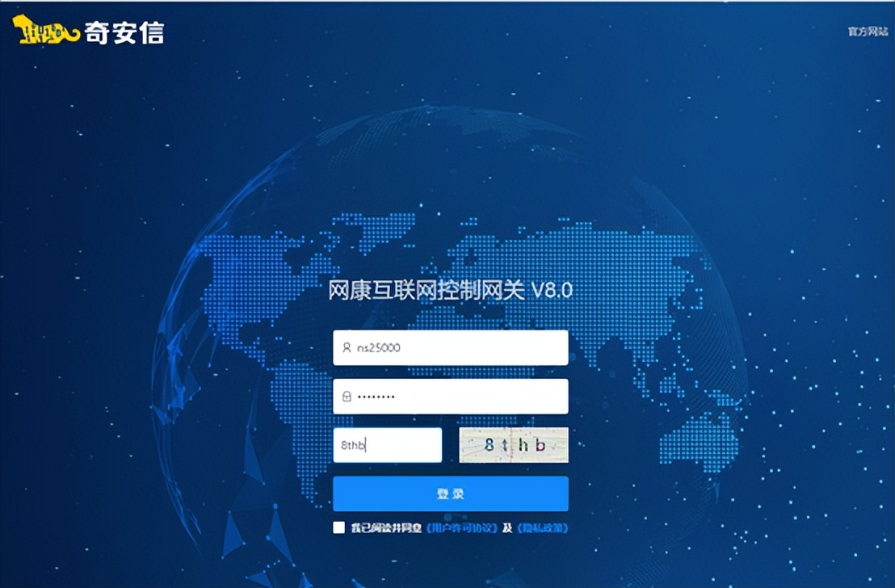
Task: Click the password input field
Action: click(x=450, y=396)
